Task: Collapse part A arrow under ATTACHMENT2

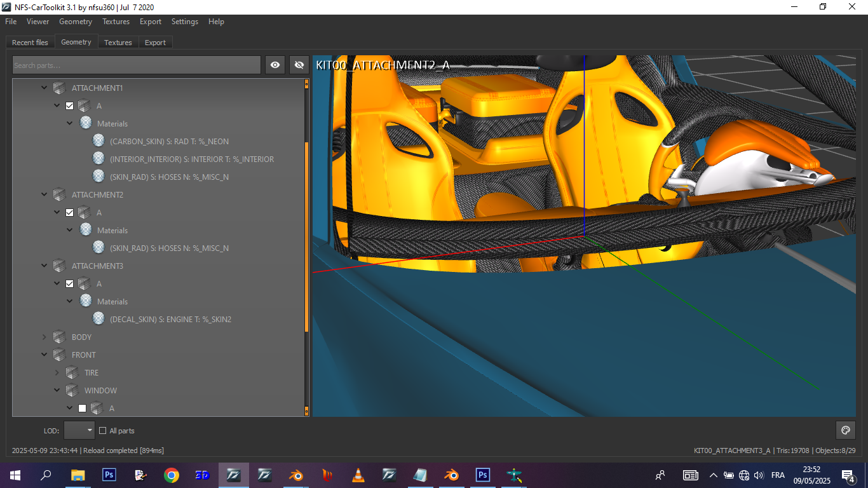Action: click(x=57, y=212)
